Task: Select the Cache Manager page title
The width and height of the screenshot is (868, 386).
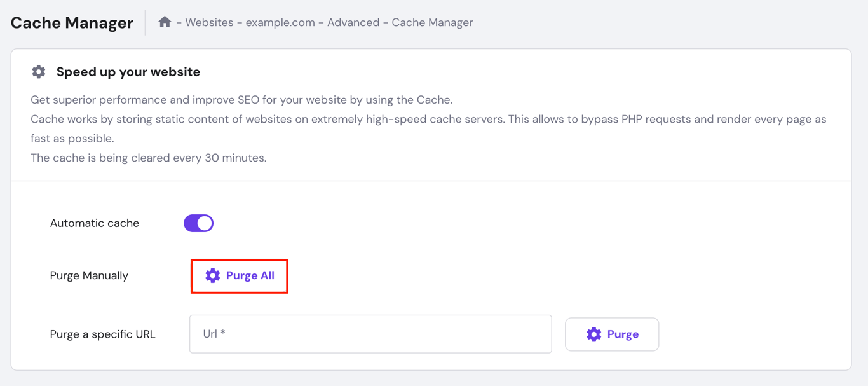Action: [71, 22]
